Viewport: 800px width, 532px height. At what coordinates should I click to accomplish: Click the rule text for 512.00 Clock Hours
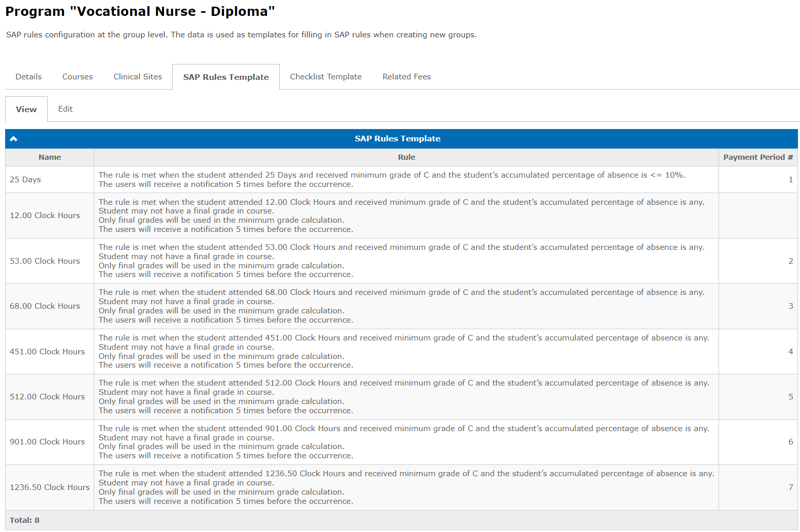(404, 397)
